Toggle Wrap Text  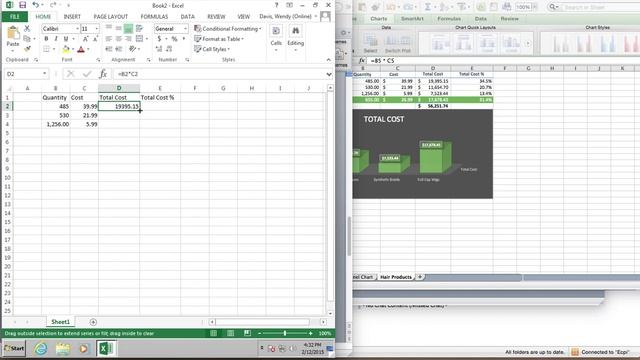pos(140,28)
